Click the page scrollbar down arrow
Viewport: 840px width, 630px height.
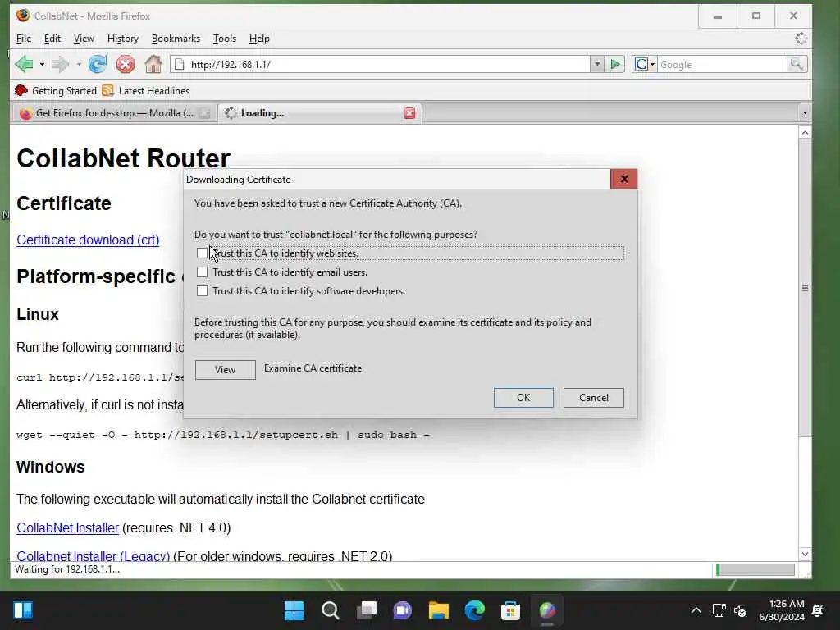click(805, 554)
